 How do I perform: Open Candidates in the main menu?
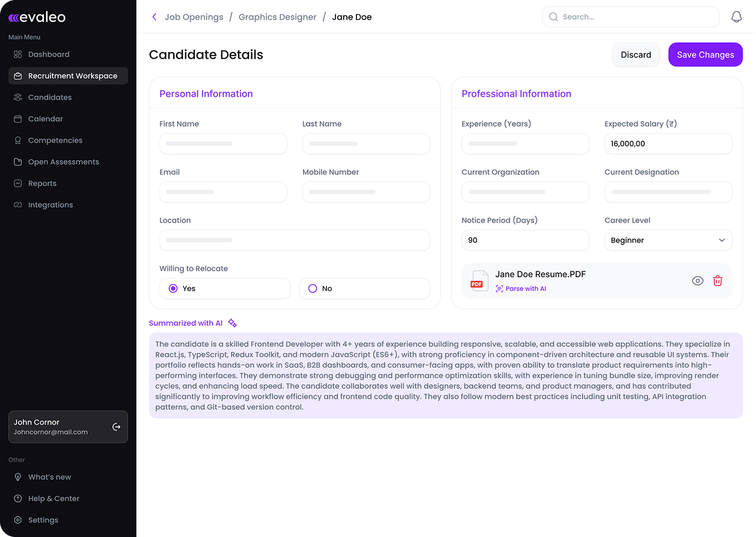click(50, 98)
